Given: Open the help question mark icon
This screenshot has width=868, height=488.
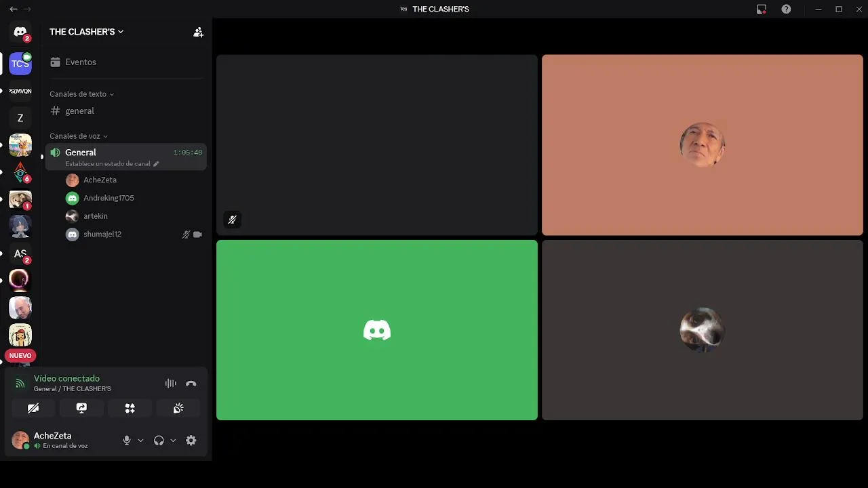Looking at the screenshot, I should click(x=786, y=9).
